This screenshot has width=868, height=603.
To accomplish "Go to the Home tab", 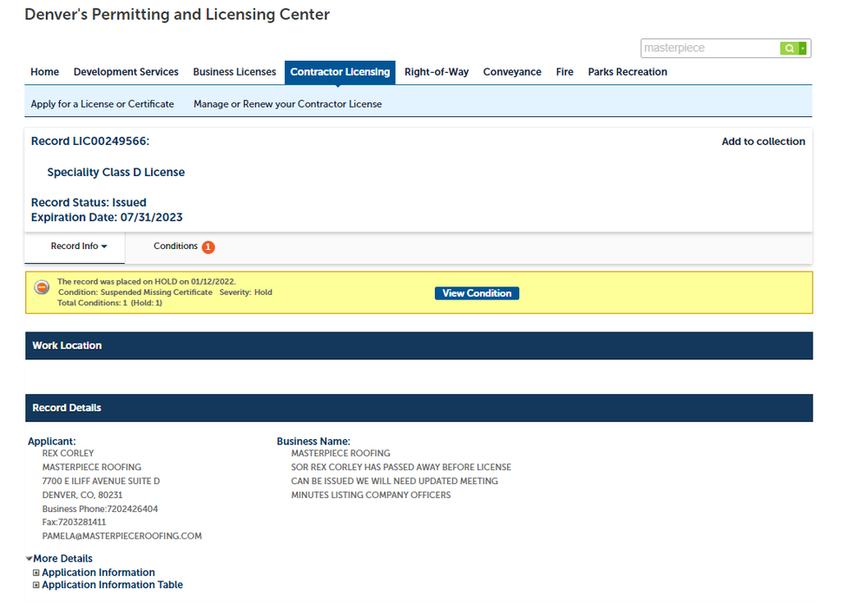I will pos(45,72).
